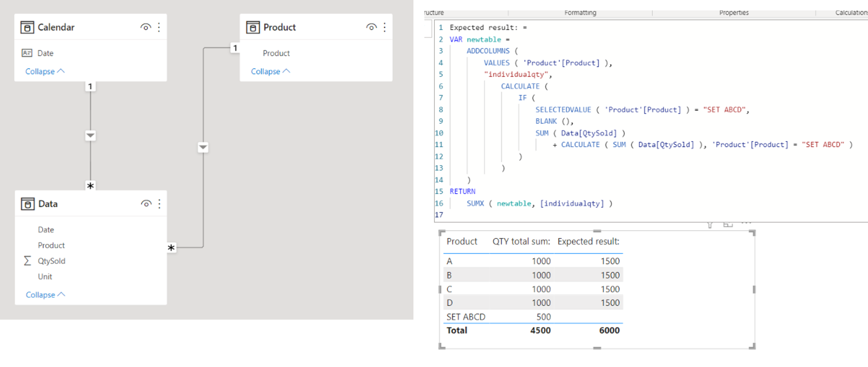868x367 pixels.
Task: Click the Calendar table icon
Action: 27,27
